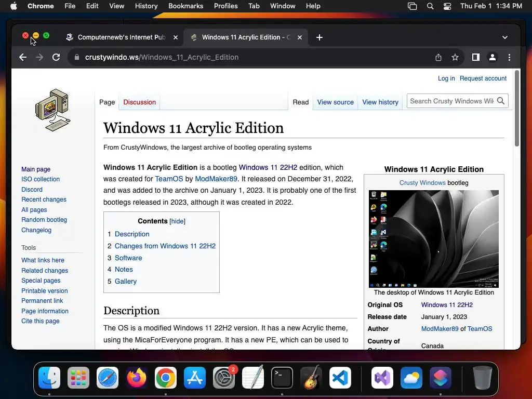Open Launchpad from the Dock

pyautogui.click(x=78, y=378)
